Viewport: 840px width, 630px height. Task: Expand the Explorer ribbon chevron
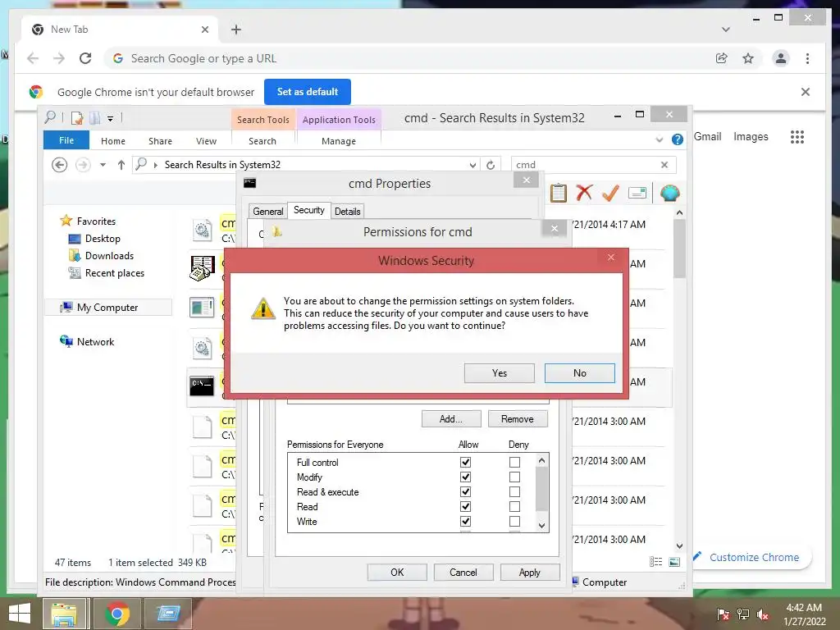pos(659,139)
